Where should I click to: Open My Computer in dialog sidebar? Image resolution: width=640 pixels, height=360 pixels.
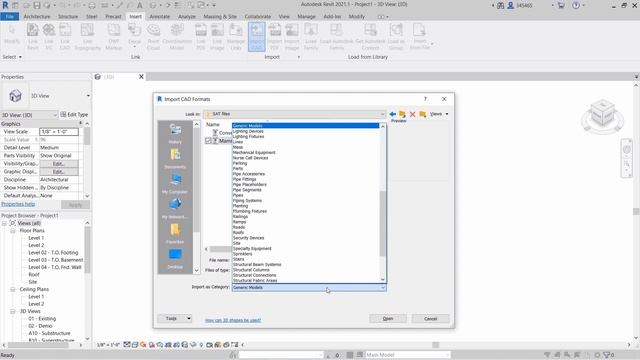point(175,184)
